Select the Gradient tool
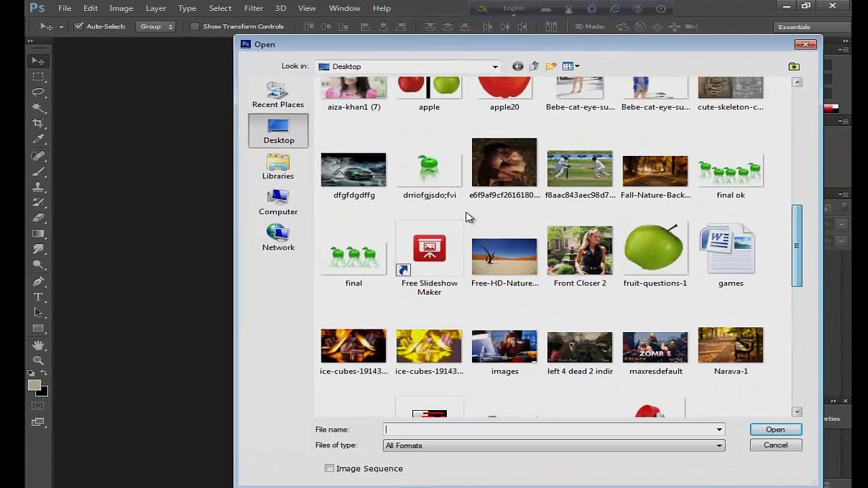Viewport: 868px width, 488px height. point(39,233)
